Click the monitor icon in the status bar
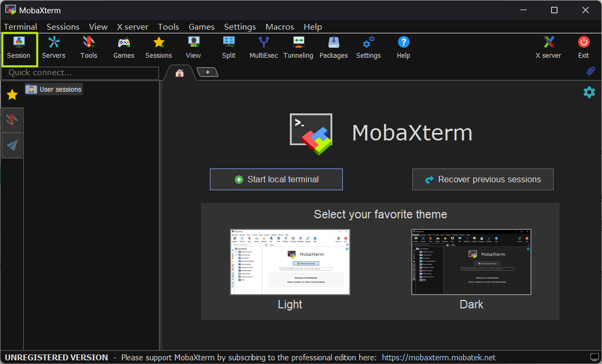Screen dimensions: 602x364 (594, 358)
